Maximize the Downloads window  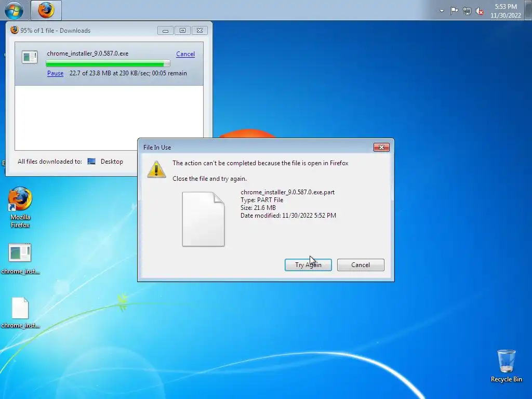point(182,31)
